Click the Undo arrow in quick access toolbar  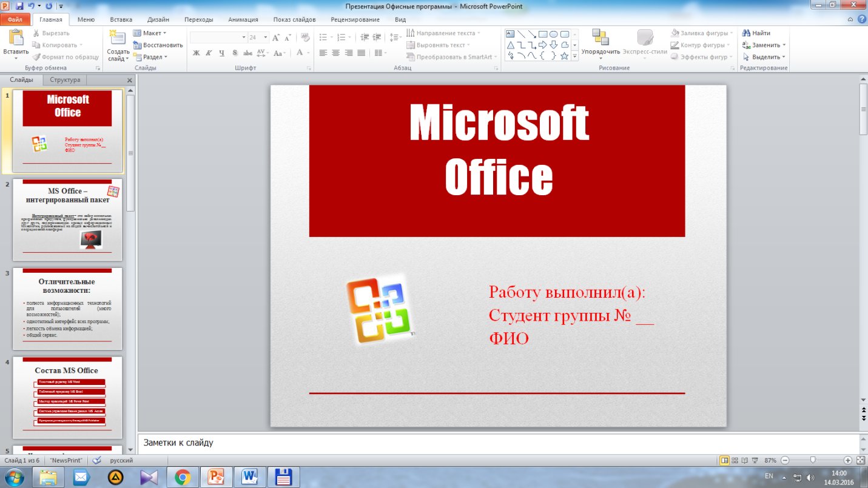click(x=31, y=6)
